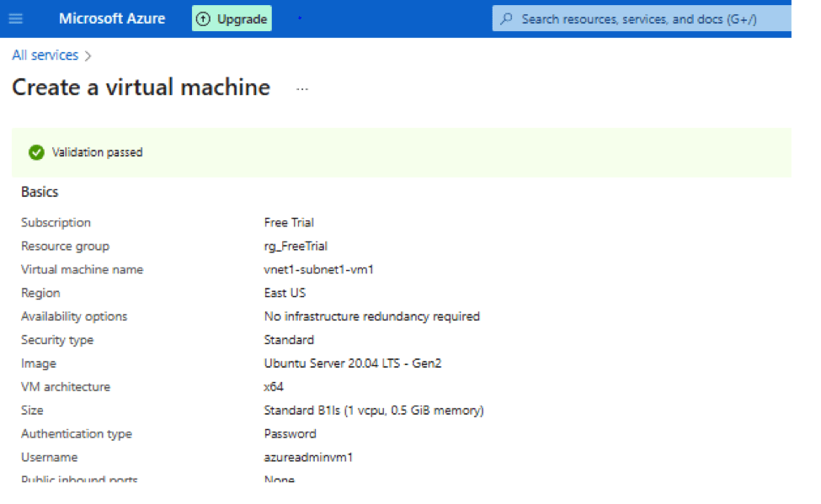Click the Upgrade button

click(x=232, y=19)
